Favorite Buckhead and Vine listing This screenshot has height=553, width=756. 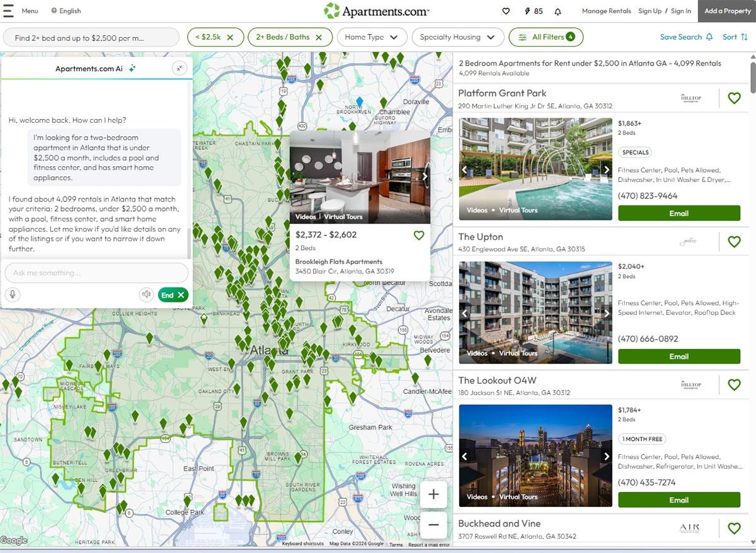[x=734, y=528]
